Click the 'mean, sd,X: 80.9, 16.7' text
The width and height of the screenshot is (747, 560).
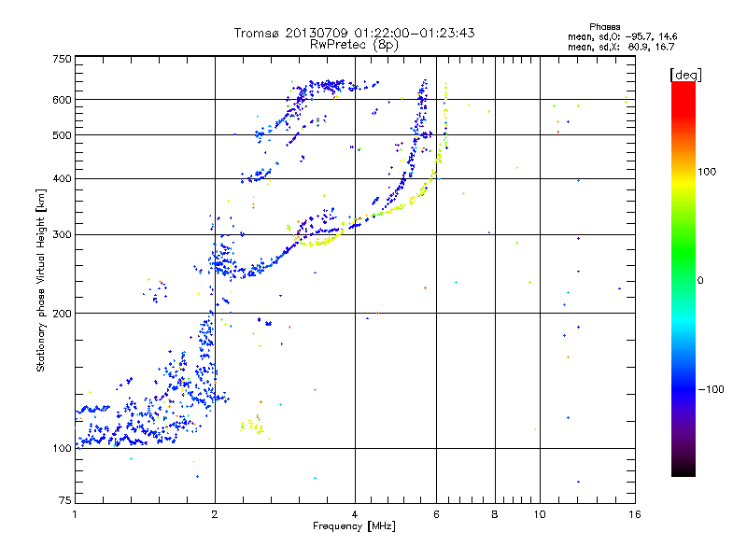621,47
